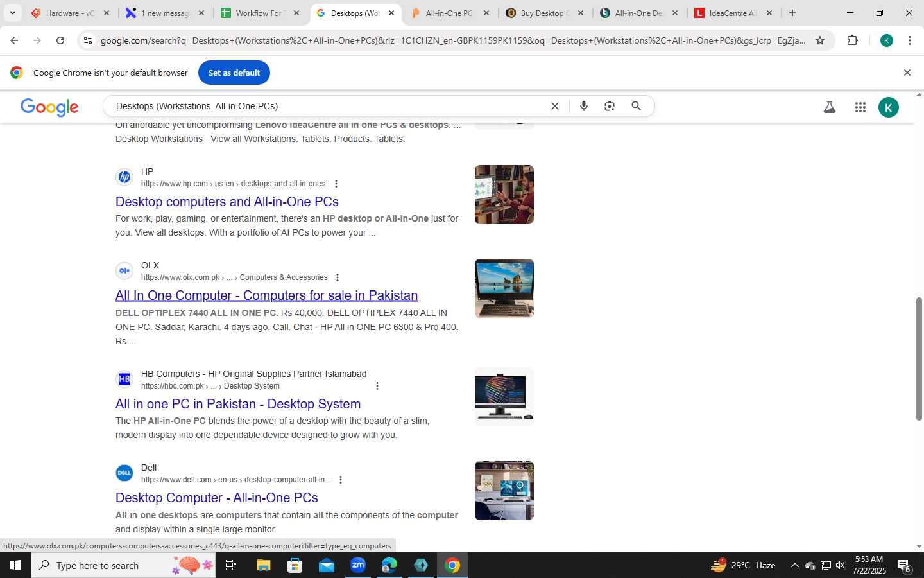This screenshot has width=924, height=578.
Task: Open more options for HP result
Action: click(x=336, y=184)
